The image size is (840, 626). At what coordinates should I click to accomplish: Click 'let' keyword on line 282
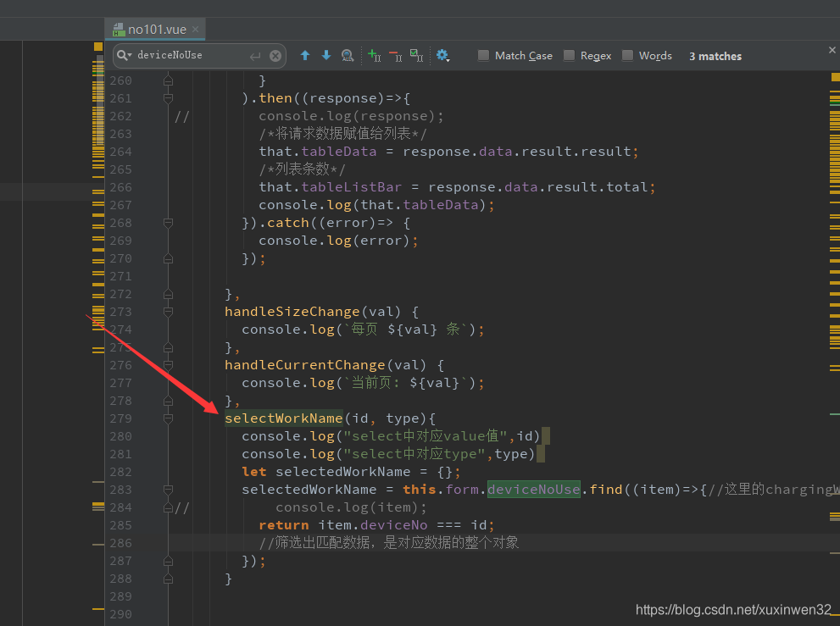[254, 472]
